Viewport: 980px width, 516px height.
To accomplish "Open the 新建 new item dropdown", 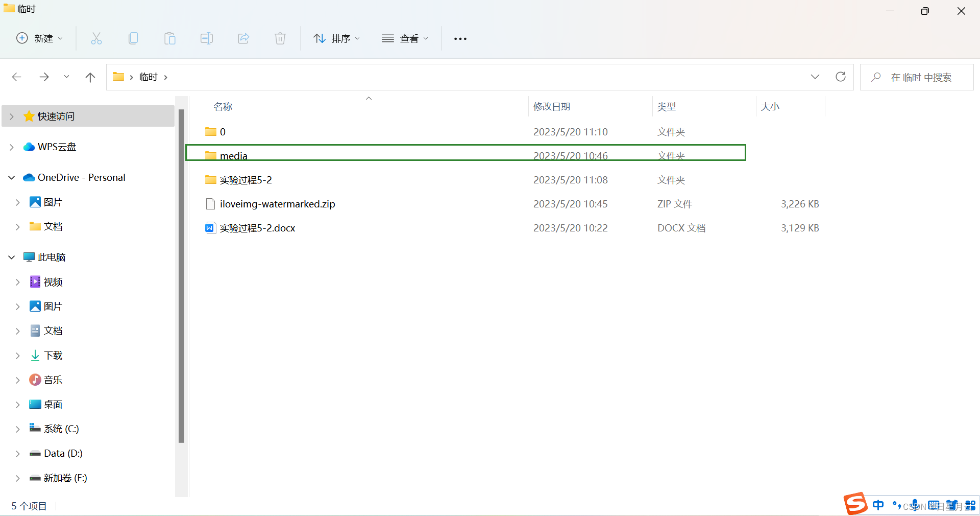I will tap(40, 38).
